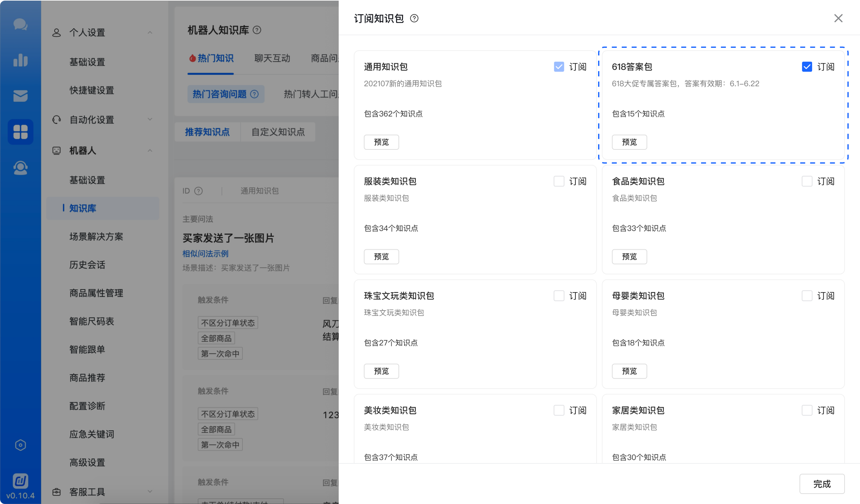Close the 订阅知识包 panel
Screen dimensions: 860x504
click(838, 19)
